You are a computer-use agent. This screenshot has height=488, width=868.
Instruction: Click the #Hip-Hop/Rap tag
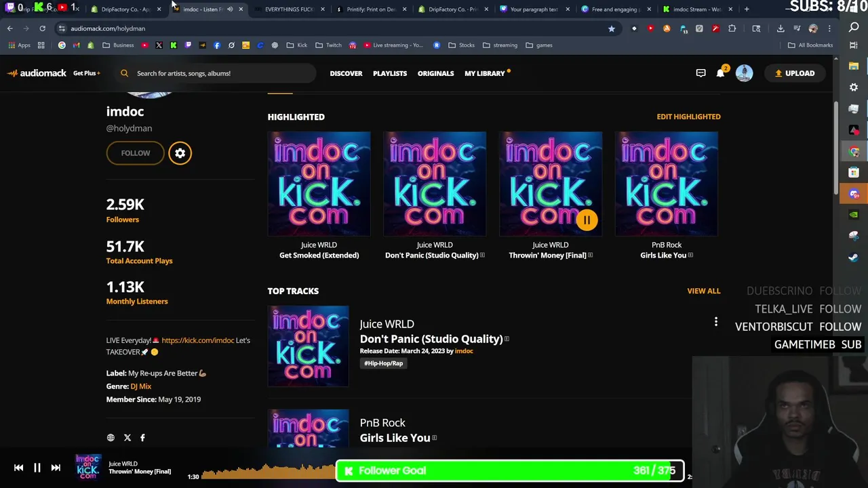click(384, 363)
